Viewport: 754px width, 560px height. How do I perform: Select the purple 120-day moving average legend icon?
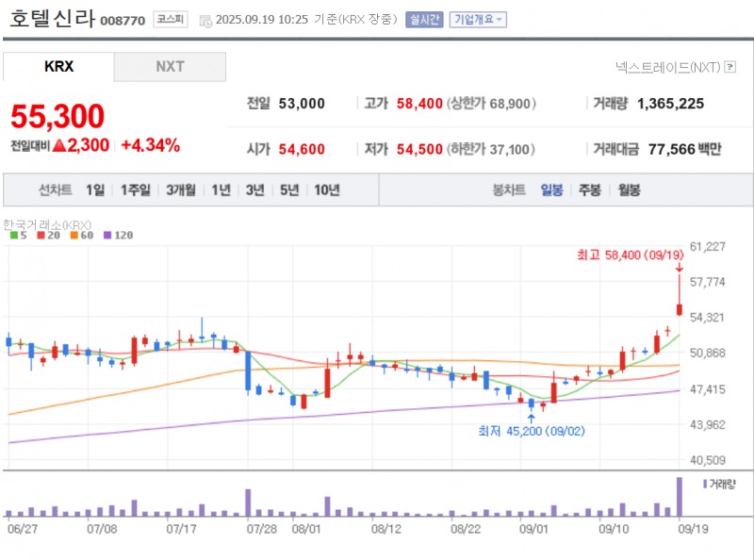coord(107,236)
